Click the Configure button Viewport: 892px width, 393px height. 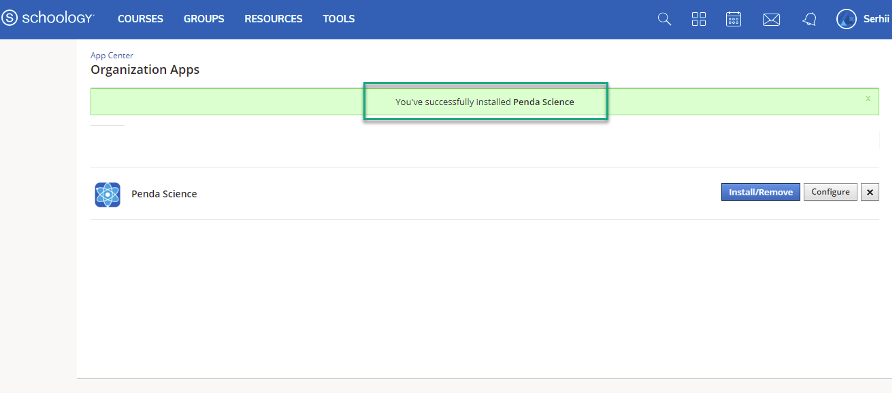(x=831, y=192)
